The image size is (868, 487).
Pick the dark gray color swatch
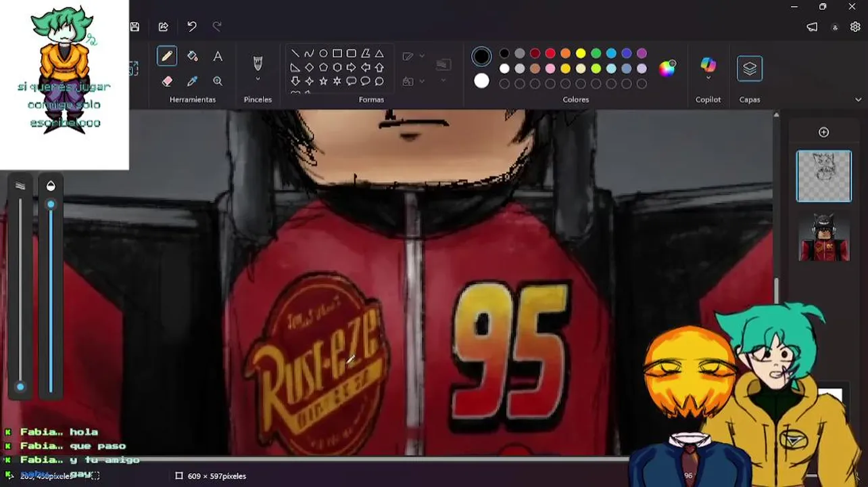pos(519,53)
